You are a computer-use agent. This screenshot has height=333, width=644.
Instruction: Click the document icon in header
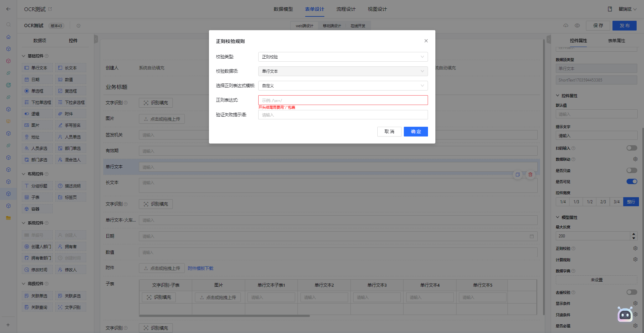click(x=610, y=9)
